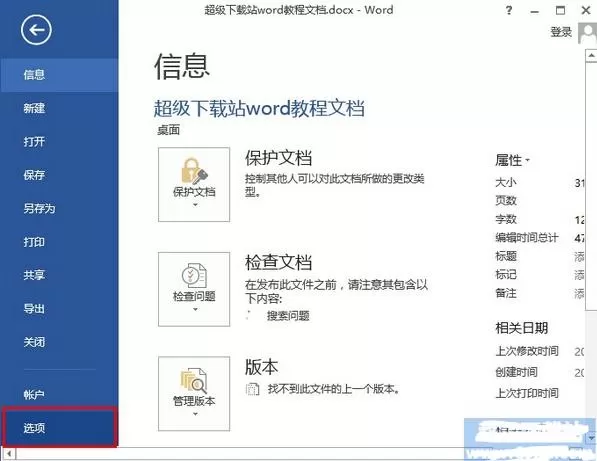597x461 pixels.
Task: Open the Manage Versions button
Action: [194, 394]
